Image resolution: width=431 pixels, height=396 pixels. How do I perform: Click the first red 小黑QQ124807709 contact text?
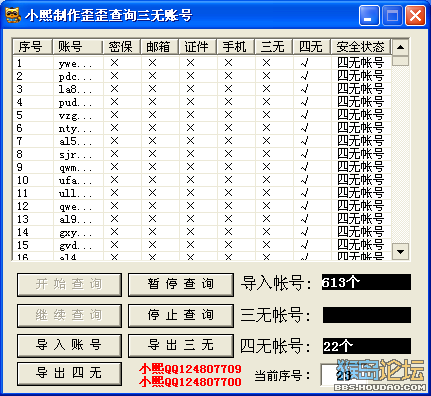190,369
